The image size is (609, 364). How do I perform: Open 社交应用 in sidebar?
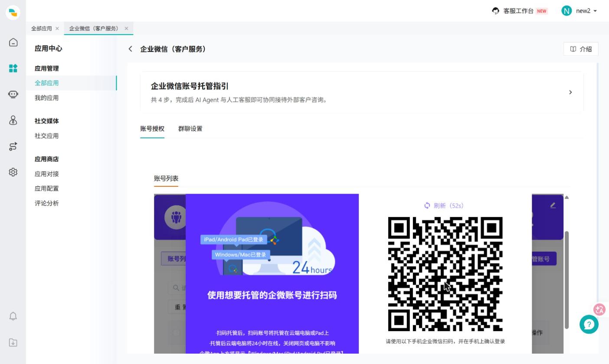(47, 136)
